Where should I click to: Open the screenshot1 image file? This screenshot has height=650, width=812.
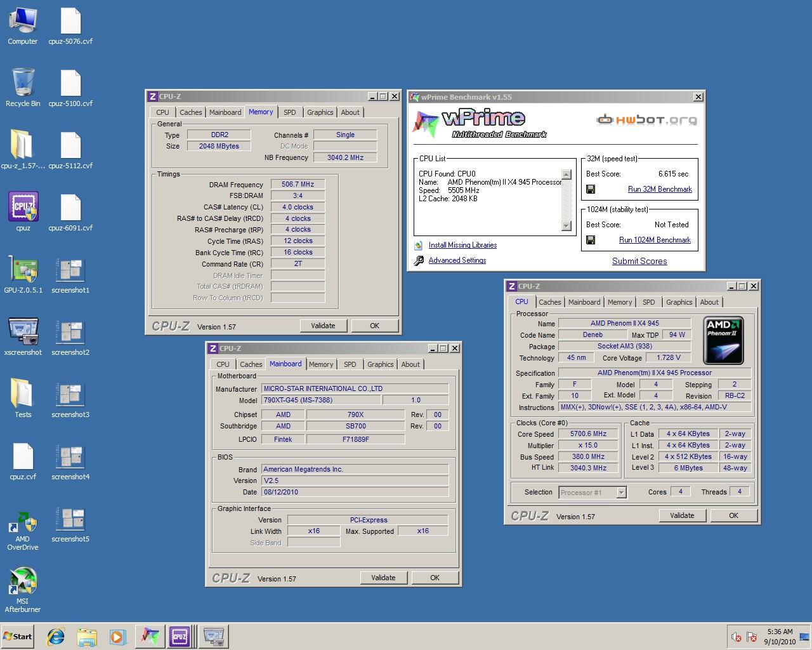(70, 274)
